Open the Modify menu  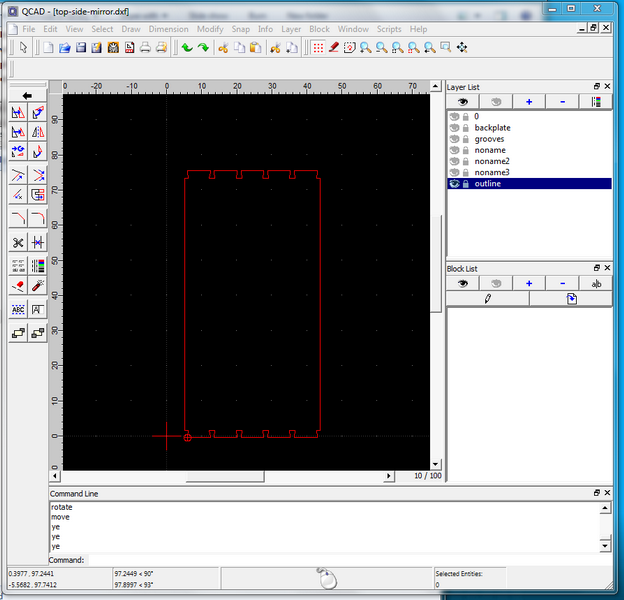pyautogui.click(x=210, y=29)
